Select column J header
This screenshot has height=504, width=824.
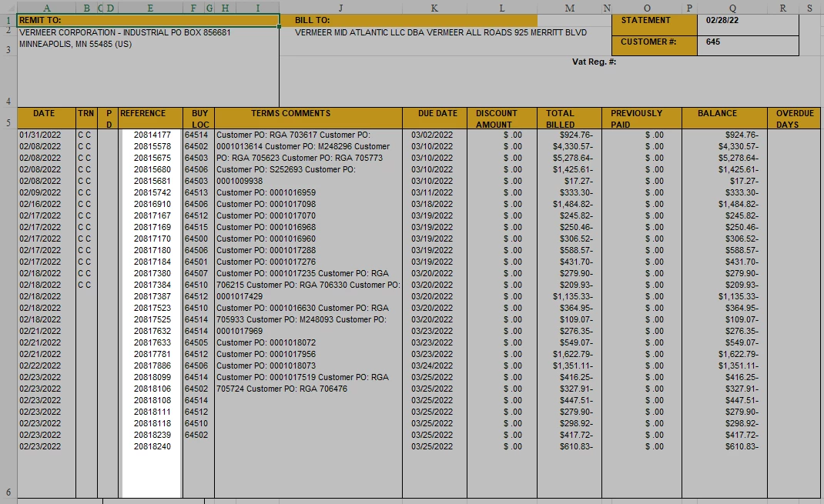point(340,8)
